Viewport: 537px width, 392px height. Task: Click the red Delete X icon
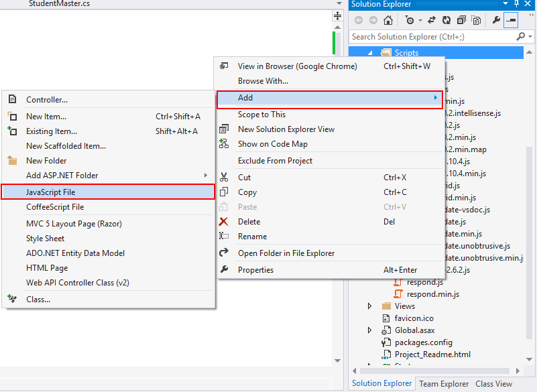coord(224,222)
